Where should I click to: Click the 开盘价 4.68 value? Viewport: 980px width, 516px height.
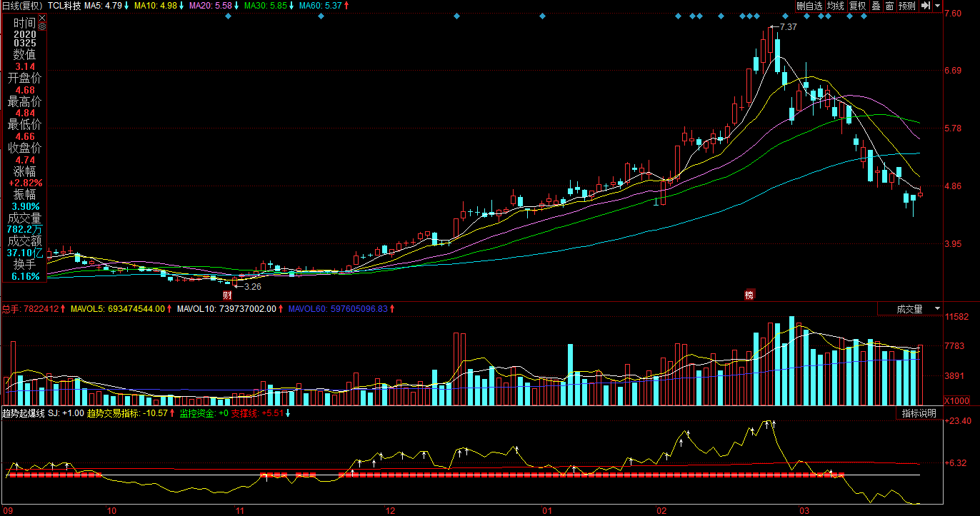click(x=25, y=90)
